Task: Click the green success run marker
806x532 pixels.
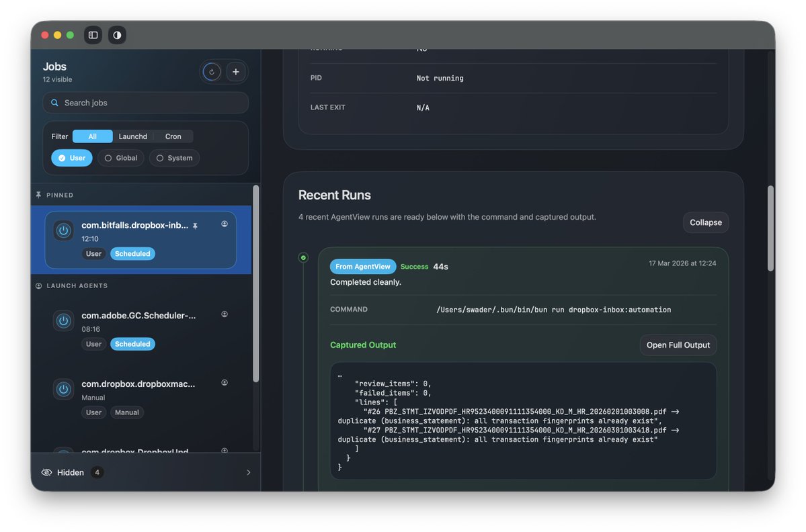Action: click(303, 257)
